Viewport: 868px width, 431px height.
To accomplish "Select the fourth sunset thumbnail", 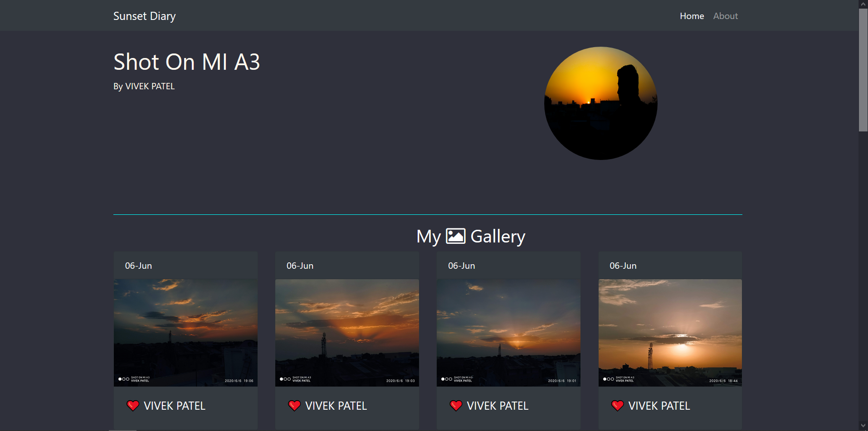I will click(x=670, y=332).
